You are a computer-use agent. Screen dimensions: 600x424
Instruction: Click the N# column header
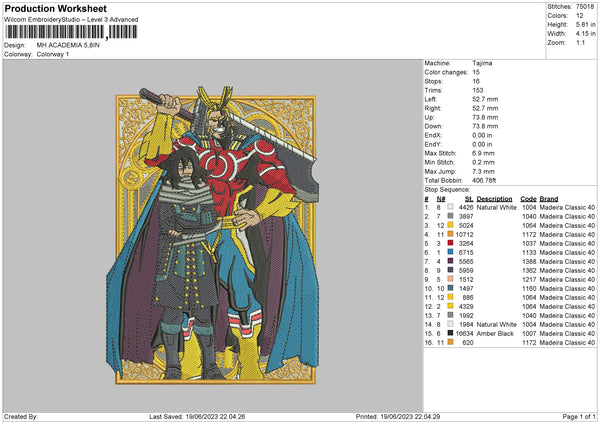tap(441, 198)
